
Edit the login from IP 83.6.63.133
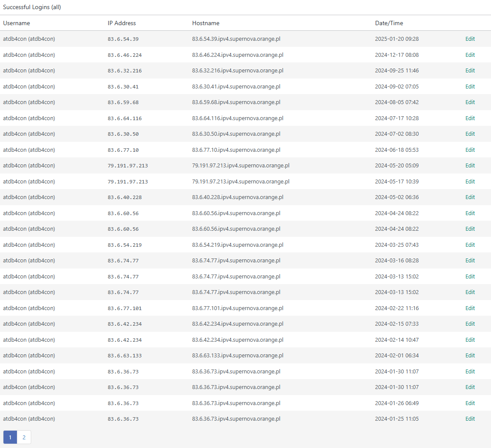(470, 356)
